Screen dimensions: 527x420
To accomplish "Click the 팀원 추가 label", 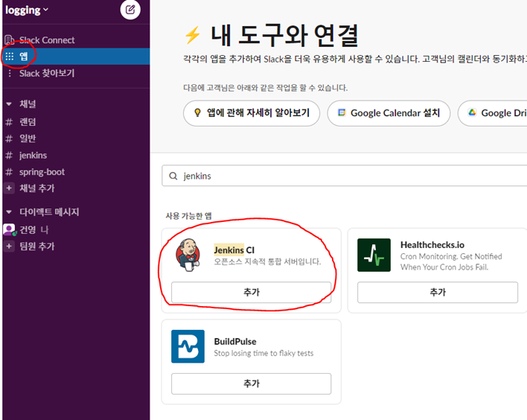I will (x=37, y=246).
